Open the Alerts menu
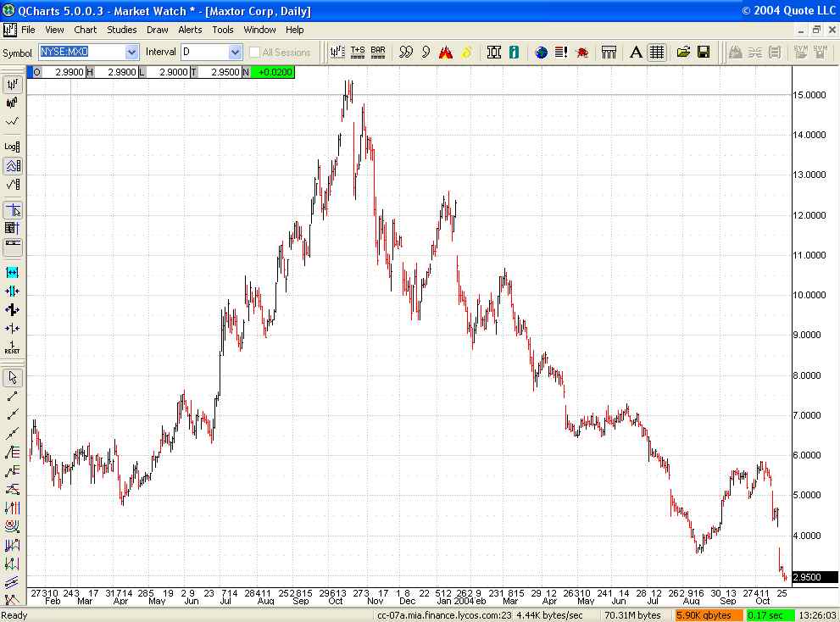 pyautogui.click(x=190, y=30)
